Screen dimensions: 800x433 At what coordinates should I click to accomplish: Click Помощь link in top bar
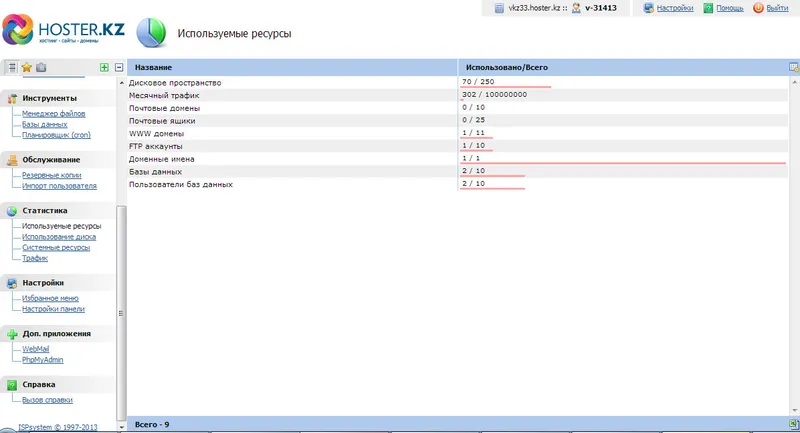click(730, 8)
